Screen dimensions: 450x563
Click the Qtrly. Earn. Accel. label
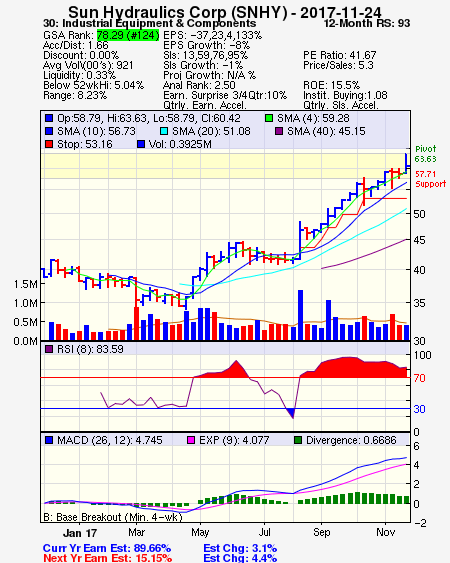pos(205,105)
